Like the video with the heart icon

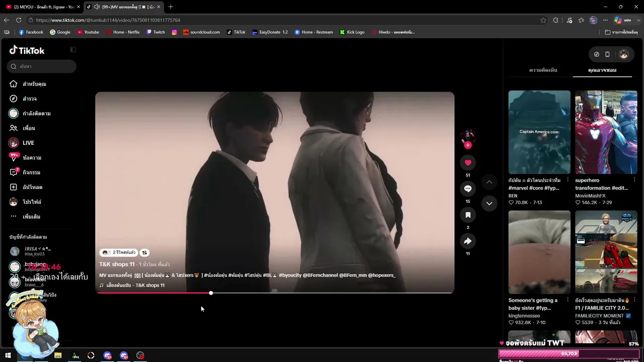click(x=468, y=162)
